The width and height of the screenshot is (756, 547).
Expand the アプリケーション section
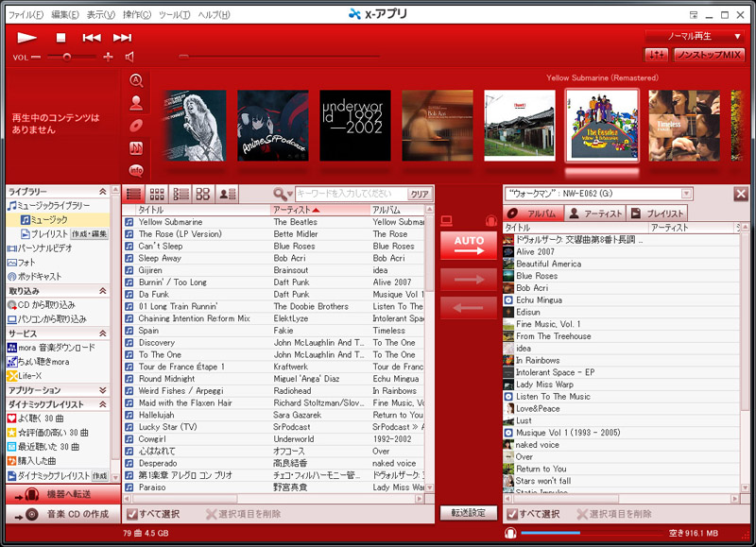(103, 390)
